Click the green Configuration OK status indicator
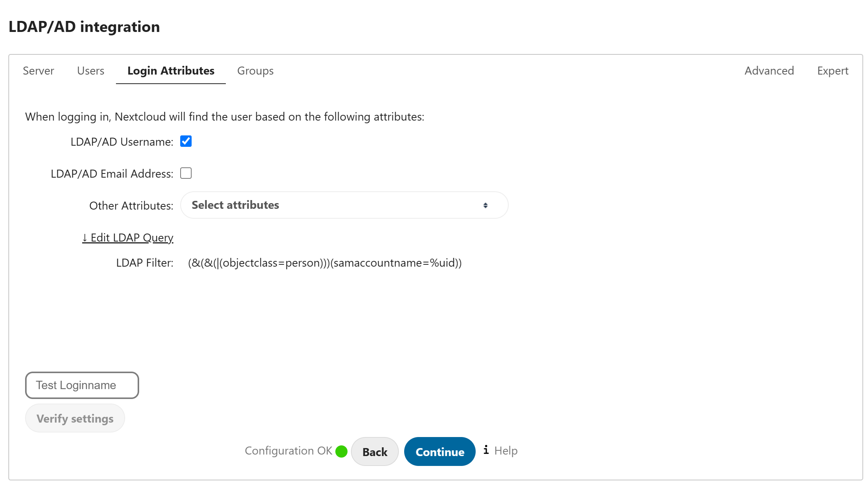The width and height of the screenshot is (868, 488). pos(341,451)
